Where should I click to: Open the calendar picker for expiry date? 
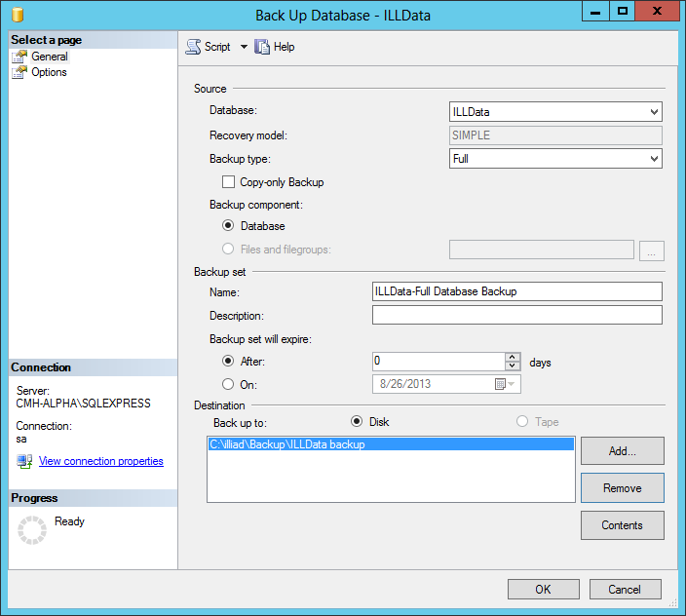tap(501, 384)
